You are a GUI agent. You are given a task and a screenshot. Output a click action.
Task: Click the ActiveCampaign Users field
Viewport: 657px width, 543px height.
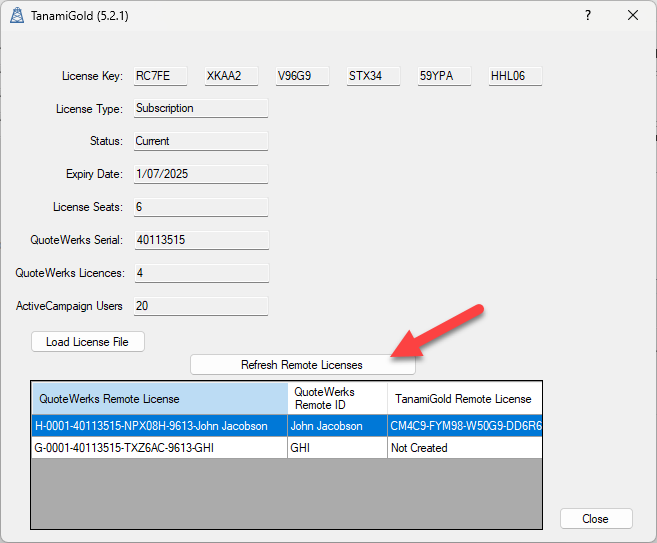pyautogui.click(x=201, y=306)
